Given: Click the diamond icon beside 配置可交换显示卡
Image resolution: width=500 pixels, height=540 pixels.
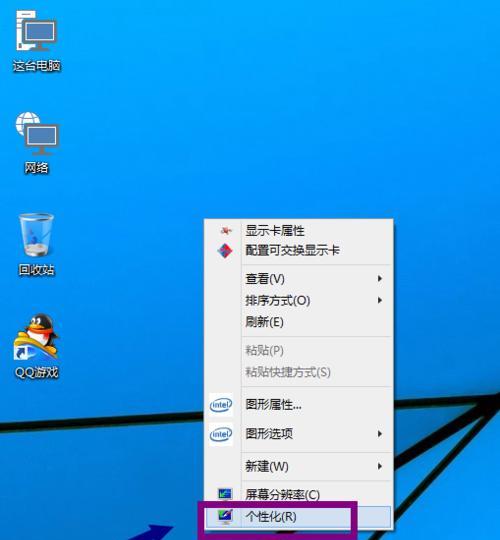Looking at the screenshot, I should 225,250.
